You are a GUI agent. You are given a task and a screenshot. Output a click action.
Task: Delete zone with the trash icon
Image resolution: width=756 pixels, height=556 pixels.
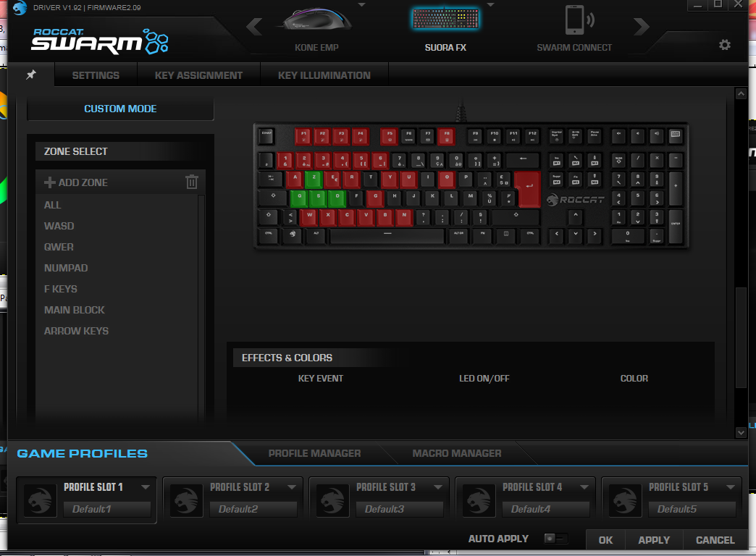point(192,182)
